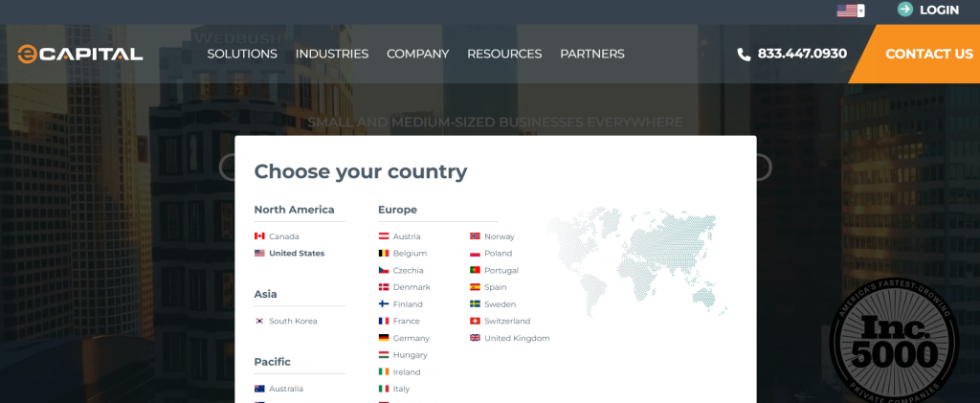Expand the Resources menu
The image size is (980, 403).
pos(504,54)
